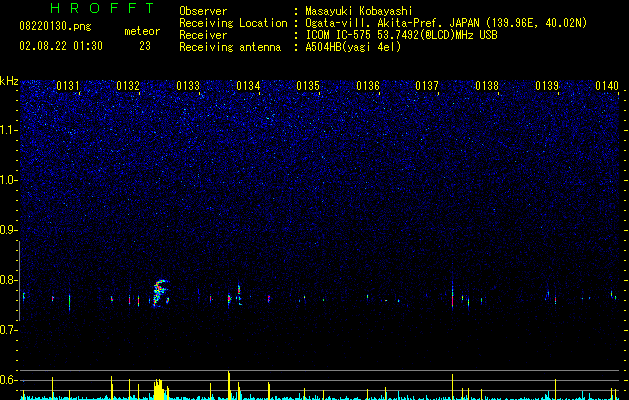Image resolution: width=629 pixels, height=400 pixels.
Task: Click the 0138 time marker
Action: tap(487, 86)
